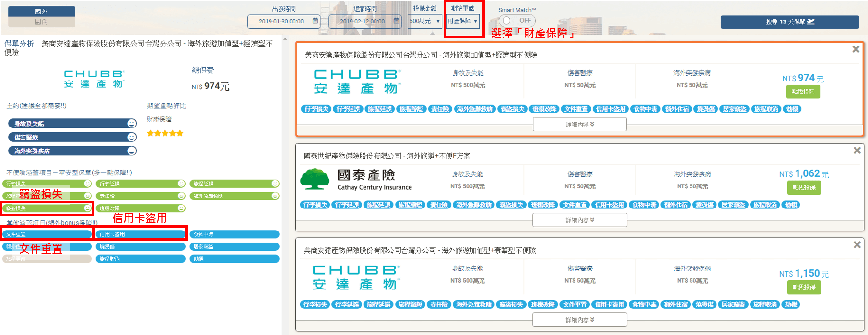Select the 國外 tab
Image resolution: width=868 pixels, height=335 pixels.
42,12
